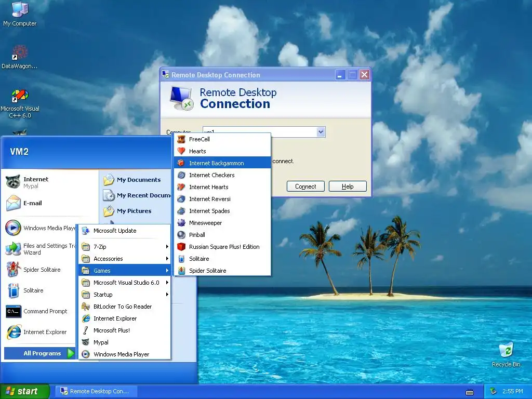
Task: Click the E-mail envelope icon
Action: pos(13,203)
